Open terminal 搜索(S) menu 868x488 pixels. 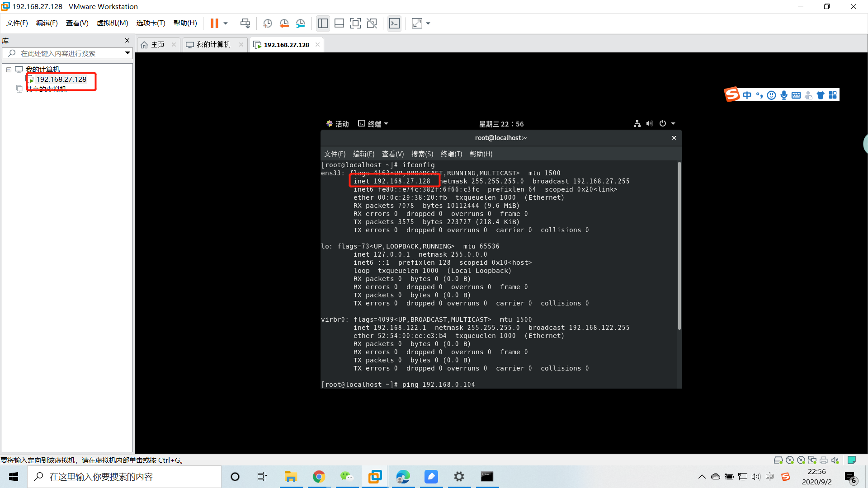point(422,154)
